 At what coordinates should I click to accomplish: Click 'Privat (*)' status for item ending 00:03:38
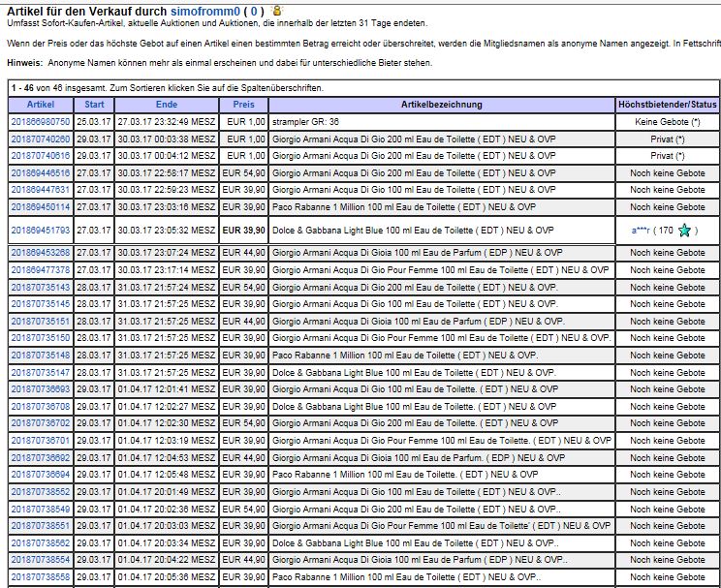coord(667,139)
